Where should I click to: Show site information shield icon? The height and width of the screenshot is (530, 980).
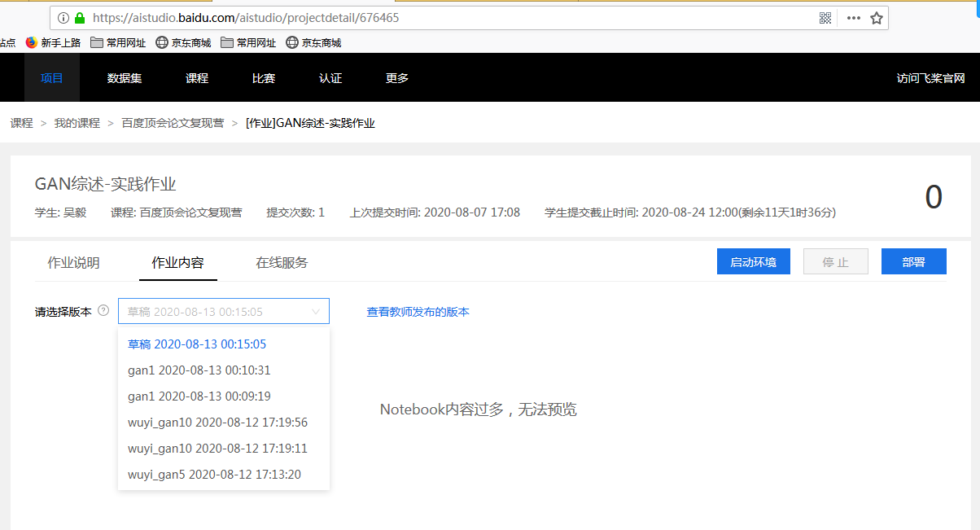(x=63, y=18)
